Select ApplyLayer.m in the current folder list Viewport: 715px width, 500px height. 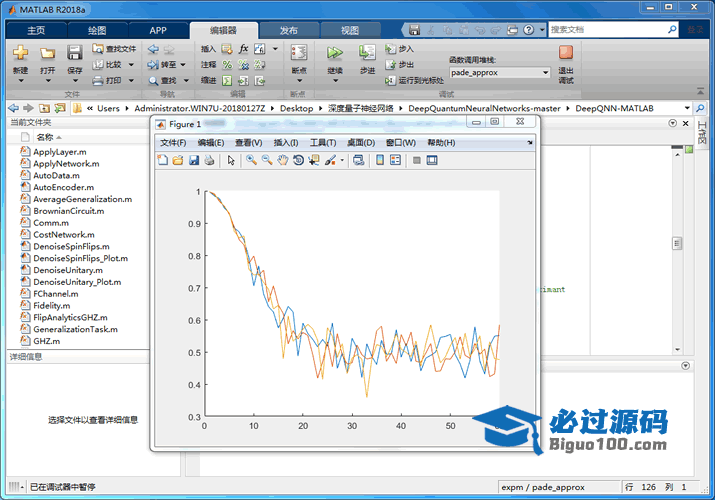point(60,152)
